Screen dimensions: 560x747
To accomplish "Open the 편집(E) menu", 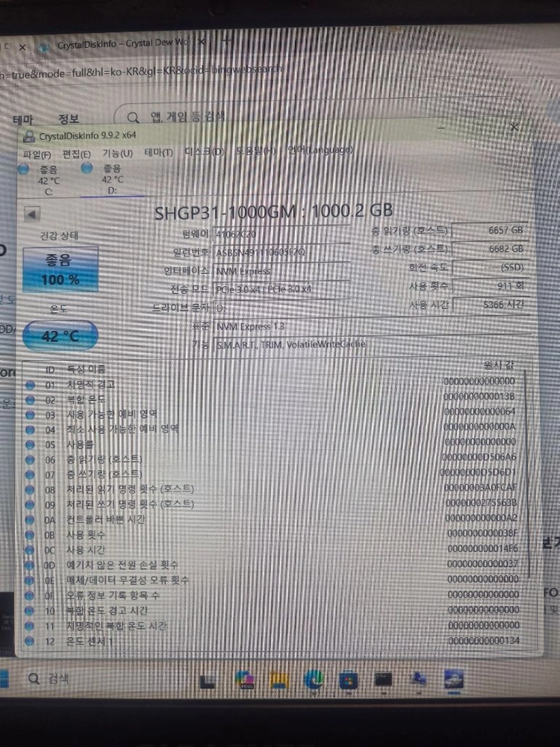I will [77, 154].
